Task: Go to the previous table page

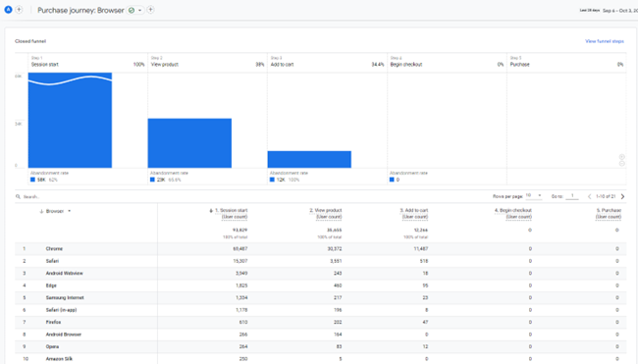Action: (x=589, y=196)
